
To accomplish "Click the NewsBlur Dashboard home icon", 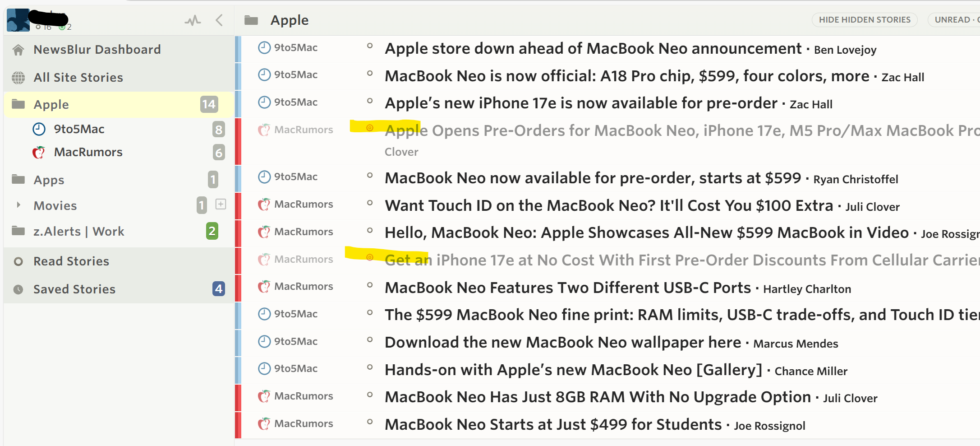I will [x=18, y=50].
